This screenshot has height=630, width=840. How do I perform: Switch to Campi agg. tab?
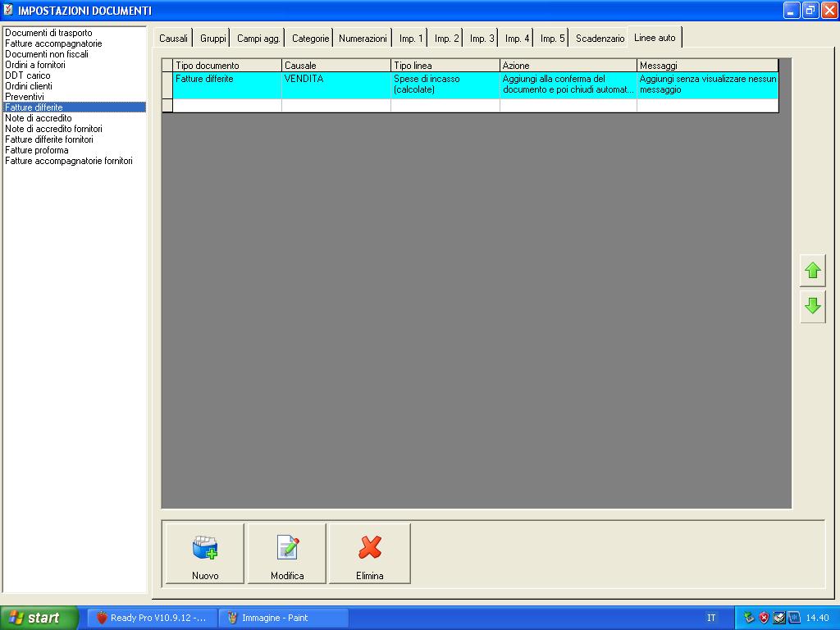258,39
